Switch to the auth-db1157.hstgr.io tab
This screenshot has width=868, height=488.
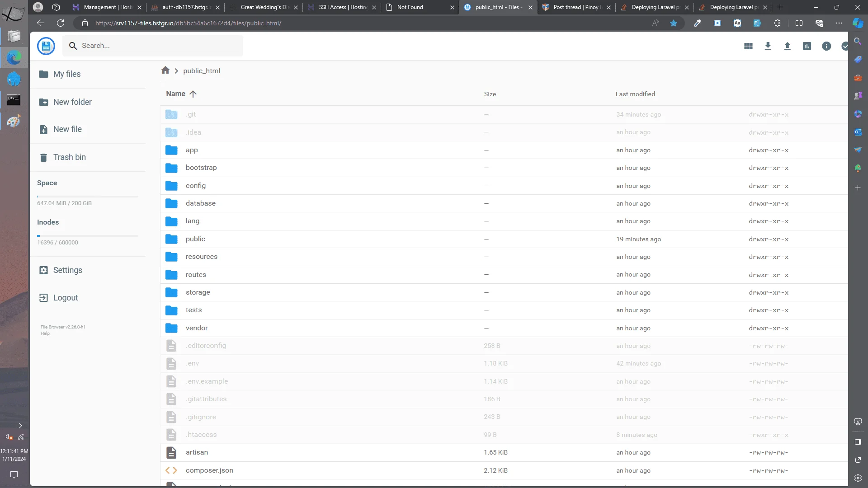(x=185, y=7)
